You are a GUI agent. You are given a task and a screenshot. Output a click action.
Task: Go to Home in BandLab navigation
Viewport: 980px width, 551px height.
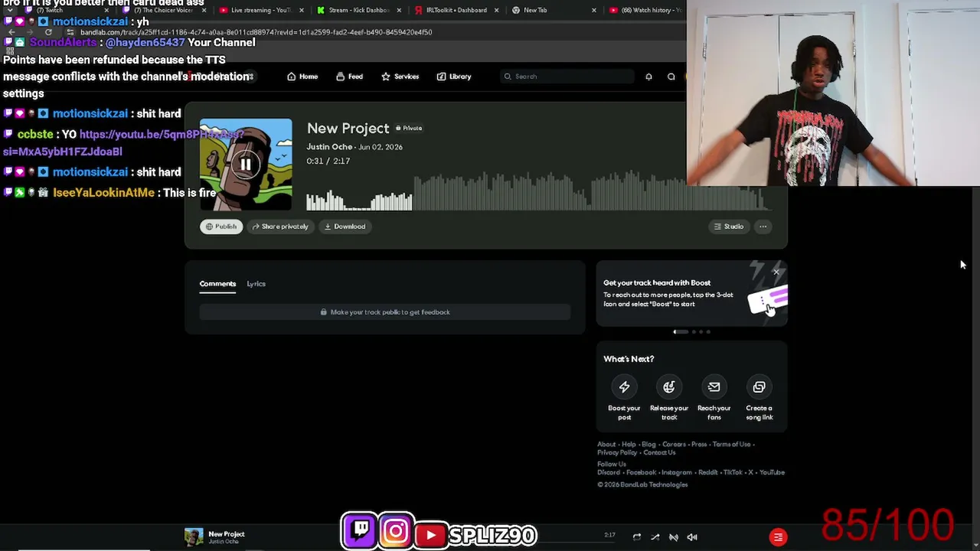(x=302, y=77)
